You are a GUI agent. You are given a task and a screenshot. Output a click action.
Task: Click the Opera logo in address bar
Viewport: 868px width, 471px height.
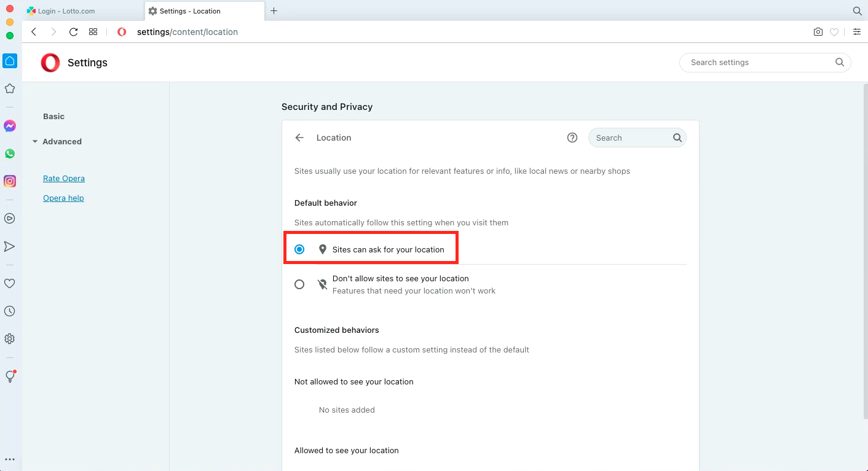(x=122, y=32)
